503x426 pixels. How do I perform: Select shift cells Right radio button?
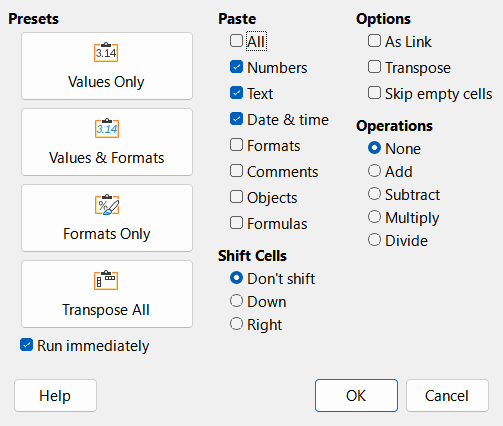click(x=236, y=324)
